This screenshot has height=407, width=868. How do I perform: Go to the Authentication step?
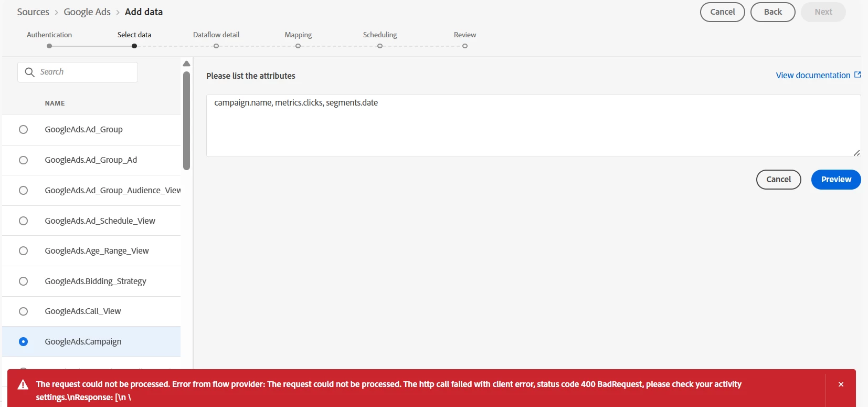click(49, 35)
